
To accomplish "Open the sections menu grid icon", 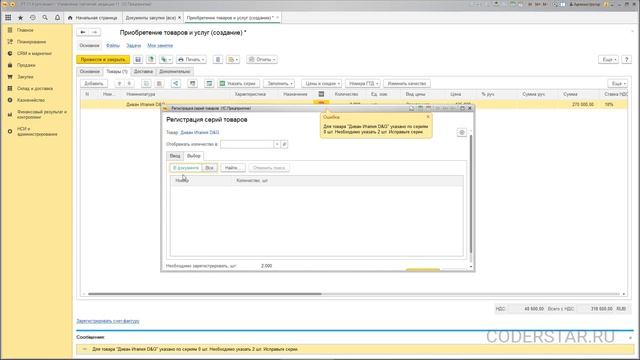I will click(8, 18).
